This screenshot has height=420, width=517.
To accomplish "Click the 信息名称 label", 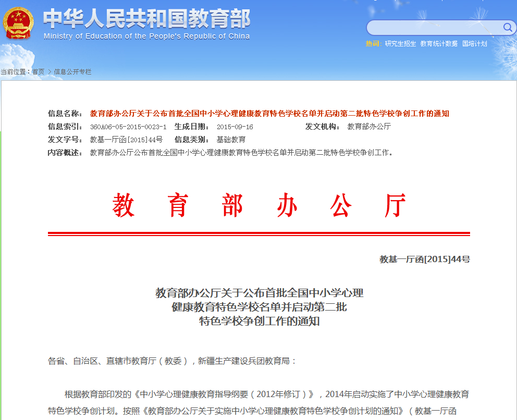I will point(65,114).
